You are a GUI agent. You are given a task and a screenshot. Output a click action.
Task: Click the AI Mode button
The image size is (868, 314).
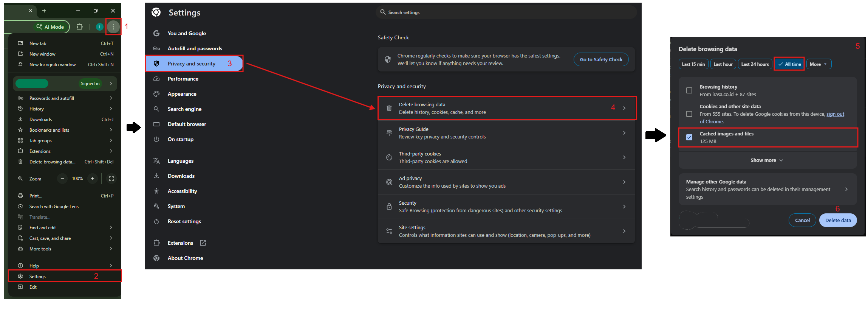(x=50, y=27)
